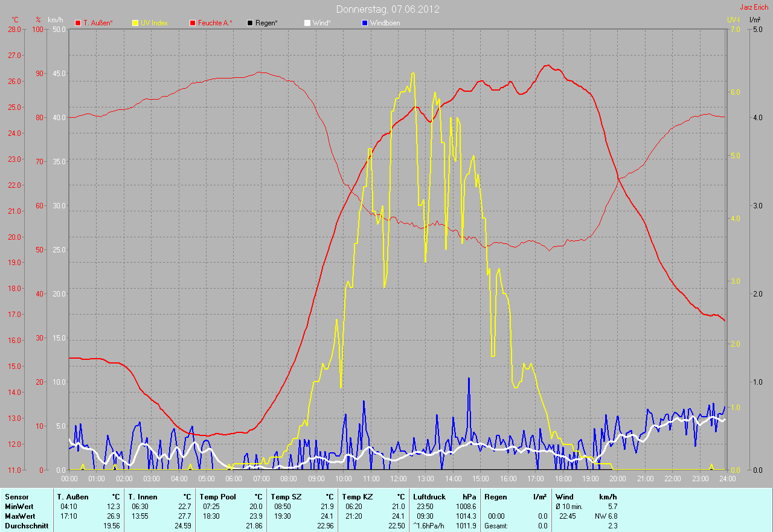Click the "Temp SZ" column header
Image resolution: width=773 pixels, height=532 pixels.
(x=286, y=496)
